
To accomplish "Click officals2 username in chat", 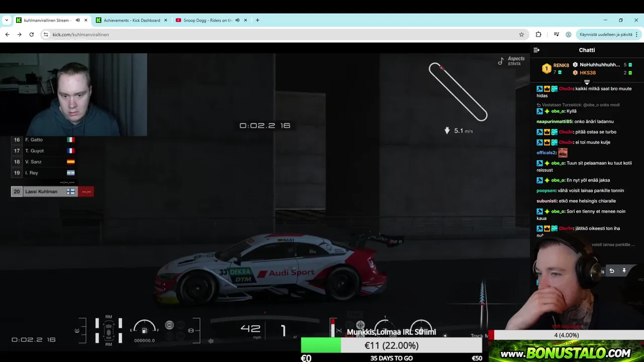I will 546,153.
